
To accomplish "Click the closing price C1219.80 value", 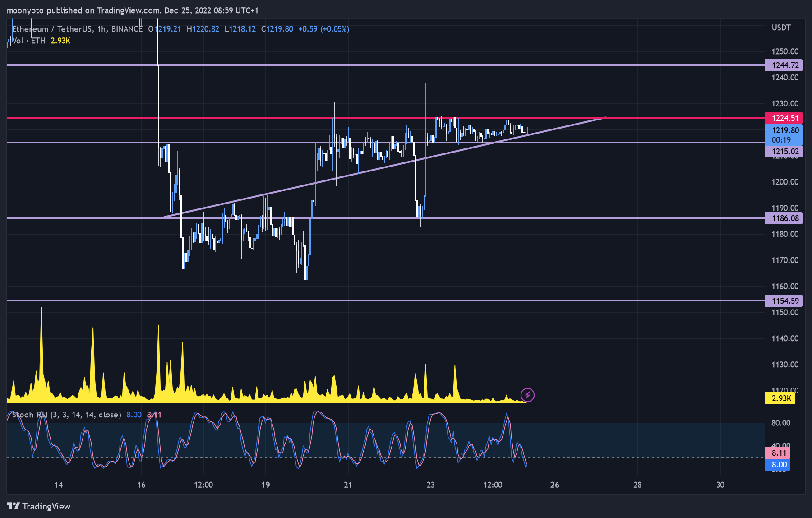I will tap(277, 29).
